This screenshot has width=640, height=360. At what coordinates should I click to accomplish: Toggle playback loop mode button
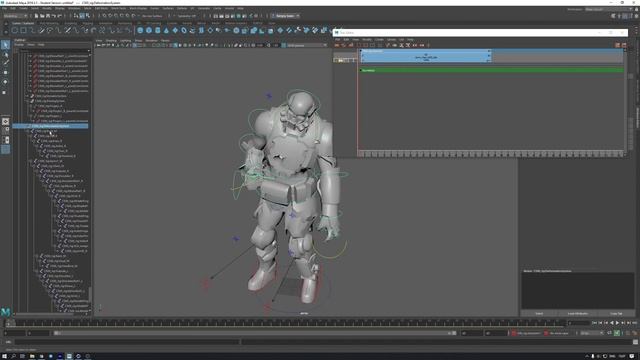click(609, 333)
